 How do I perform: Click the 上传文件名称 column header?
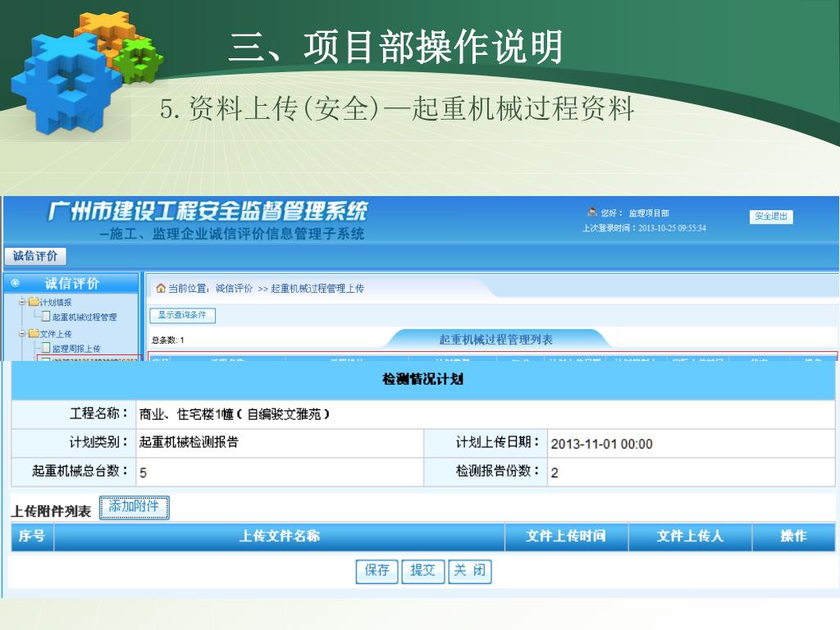click(279, 536)
